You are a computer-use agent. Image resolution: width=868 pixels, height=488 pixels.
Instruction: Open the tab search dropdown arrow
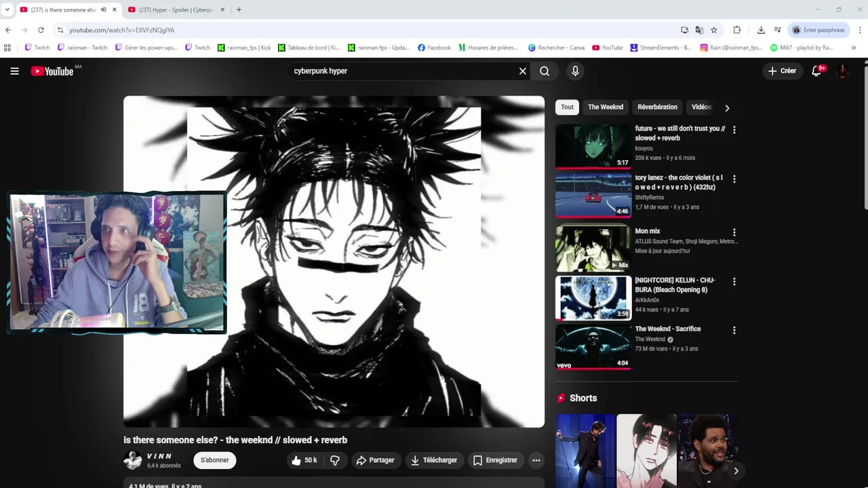(7, 9)
